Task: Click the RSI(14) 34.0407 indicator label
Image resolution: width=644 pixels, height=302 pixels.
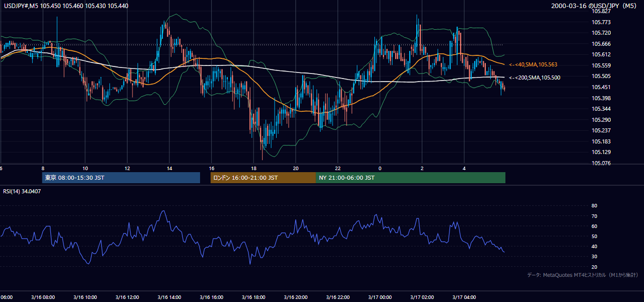Action: [22, 191]
